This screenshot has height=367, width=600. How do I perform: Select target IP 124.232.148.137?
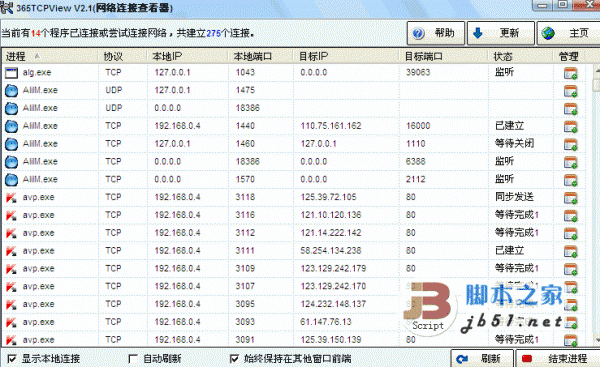pos(333,304)
